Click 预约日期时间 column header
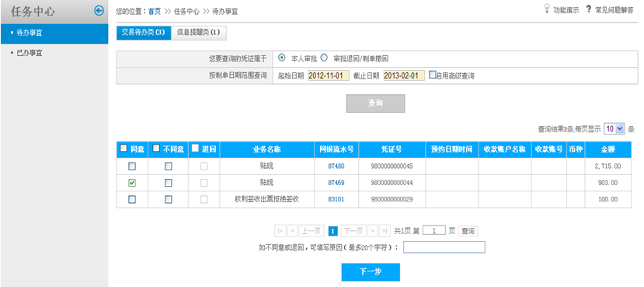 (452, 149)
